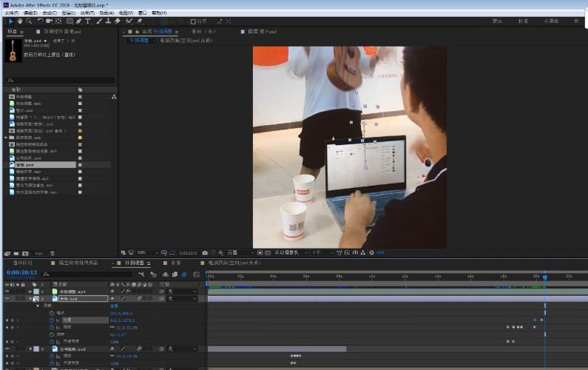The width and height of the screenshot is (588, 370).
Task: Click the current timecode 0:00:20:13
Action: [x=22, y=273]
